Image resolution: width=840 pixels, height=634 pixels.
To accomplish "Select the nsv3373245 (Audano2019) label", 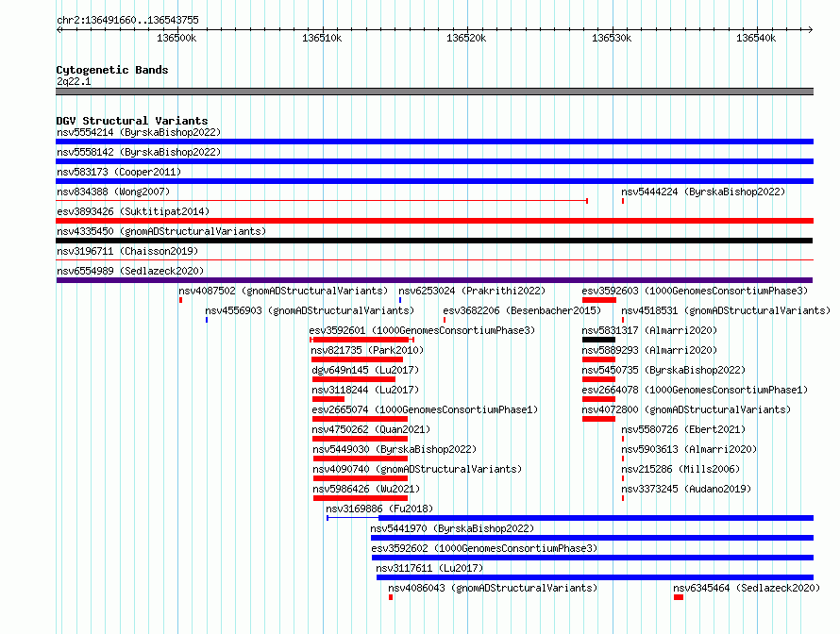I will pyautogui.click(x=686, y=489).
